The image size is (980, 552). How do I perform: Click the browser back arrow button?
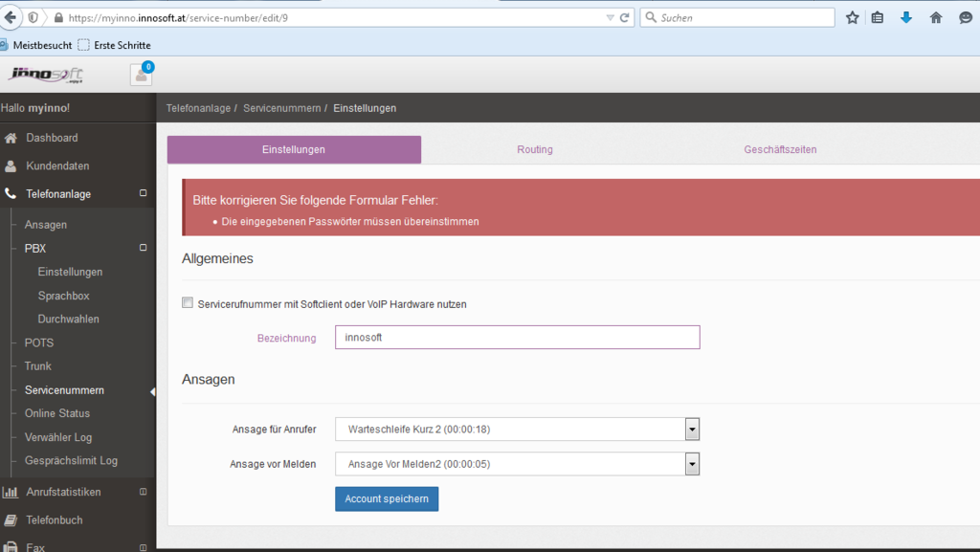(x=10, y=17)
